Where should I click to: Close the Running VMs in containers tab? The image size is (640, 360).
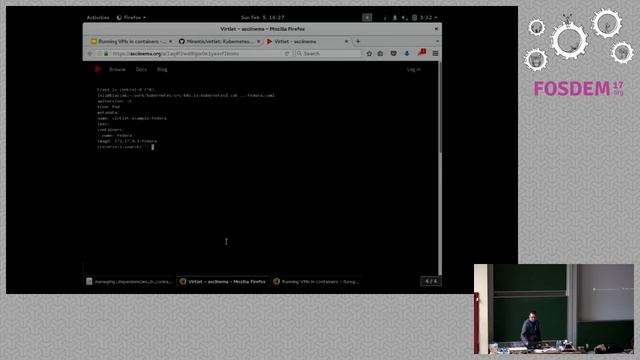click(170, 41)
